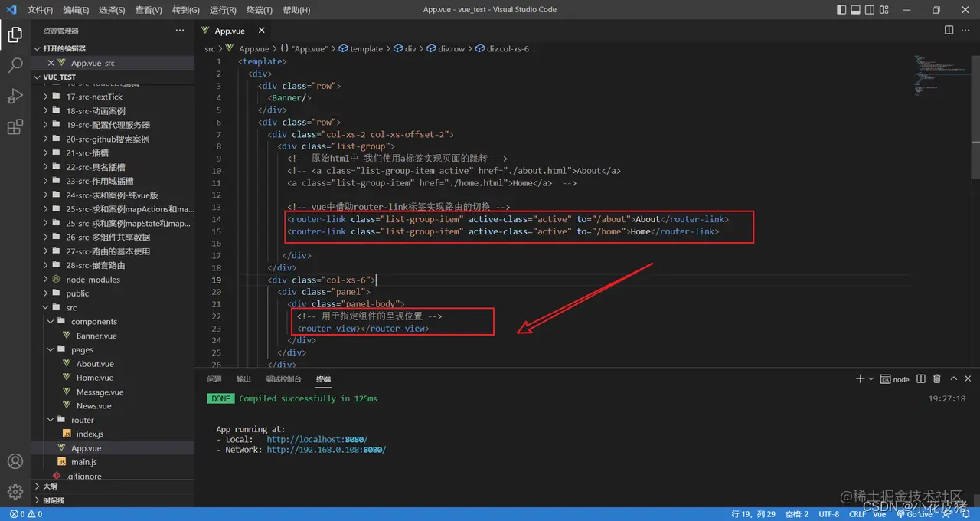Change indentation via 空格: 2
This screenshot has height=521, width=980.
796,514
